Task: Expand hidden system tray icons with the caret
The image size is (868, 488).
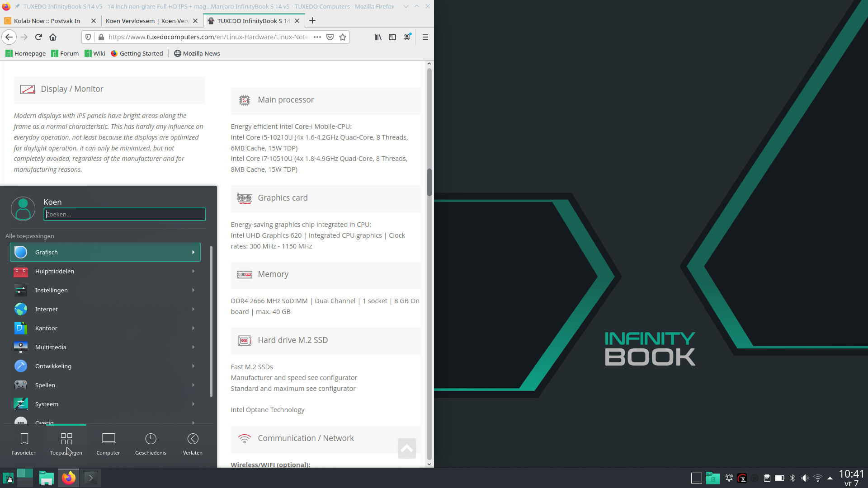Action: click(x=830, y=478)
